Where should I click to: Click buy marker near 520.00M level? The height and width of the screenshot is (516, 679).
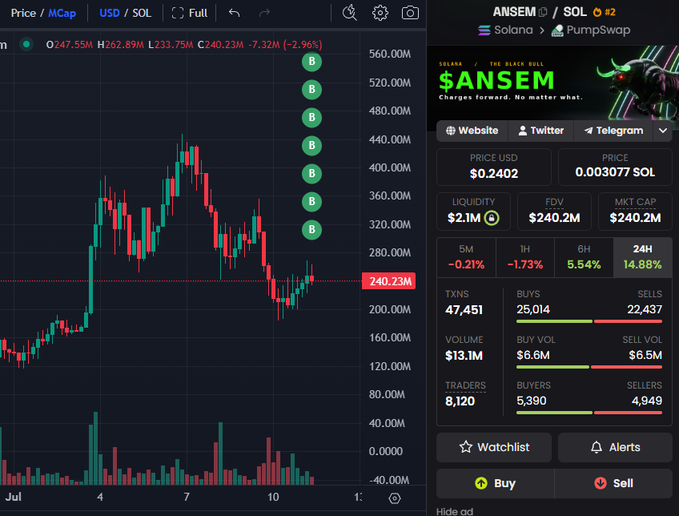point(311,90)
